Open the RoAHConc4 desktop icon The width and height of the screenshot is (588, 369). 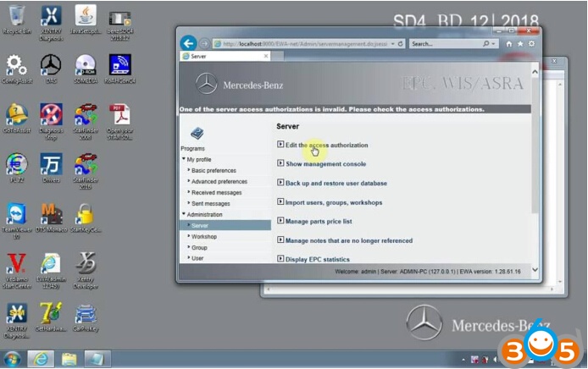120,69
